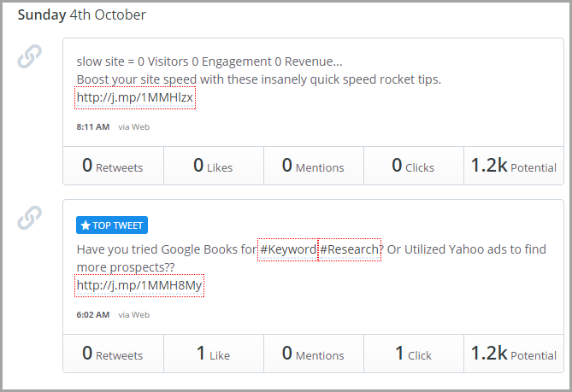Click link icon beside Google Books tweet

coord(30,218)
